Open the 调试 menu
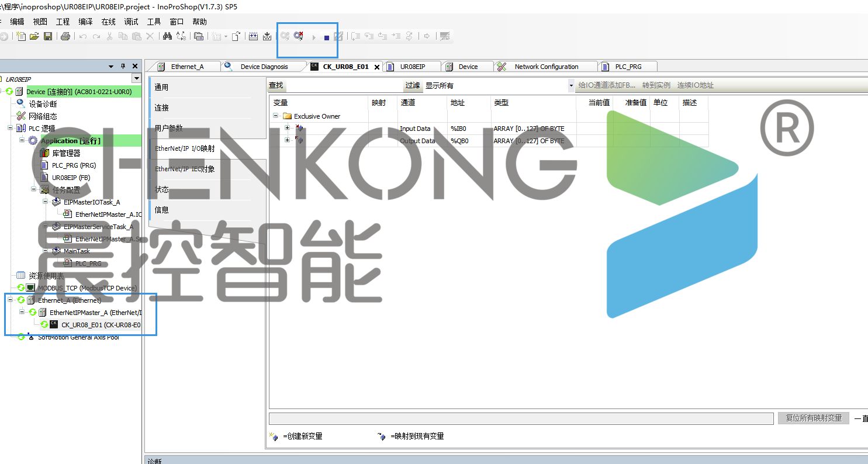This screenshot has height=464, width=868. coord(132,22)
